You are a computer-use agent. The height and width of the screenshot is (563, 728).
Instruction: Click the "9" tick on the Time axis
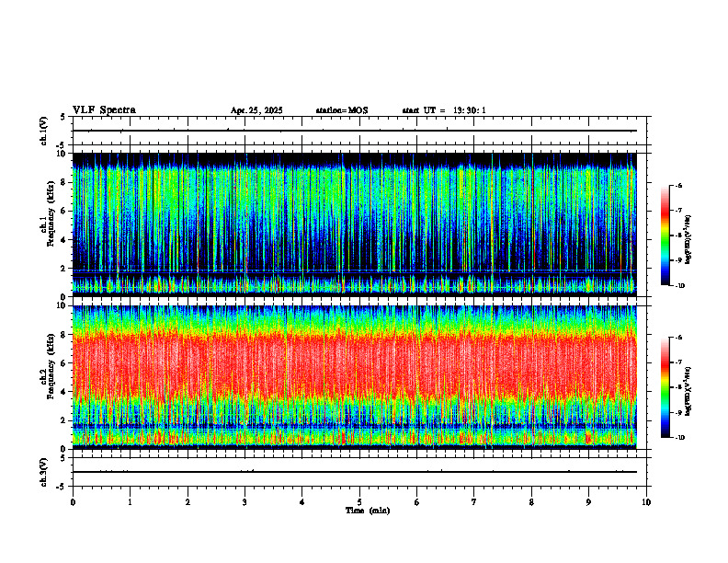click(588, 502)
